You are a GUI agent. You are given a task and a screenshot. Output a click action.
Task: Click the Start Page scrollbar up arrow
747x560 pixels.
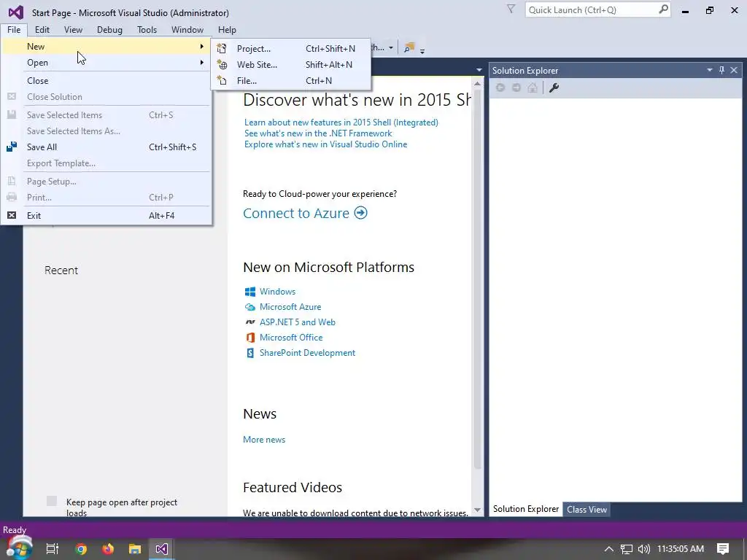(477, 83)
